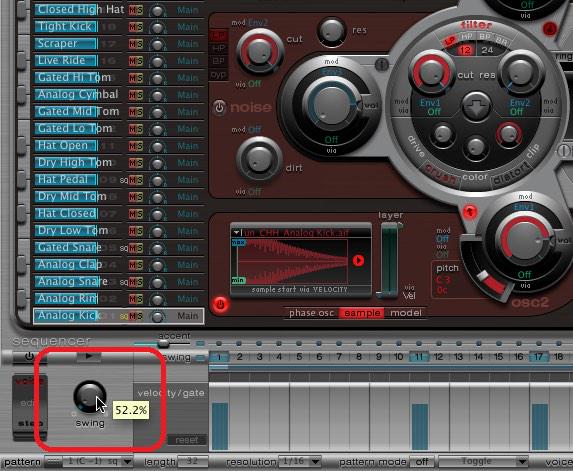Click the main filter res knob
The image size is (573, 471).
click(x=521, y=73)
